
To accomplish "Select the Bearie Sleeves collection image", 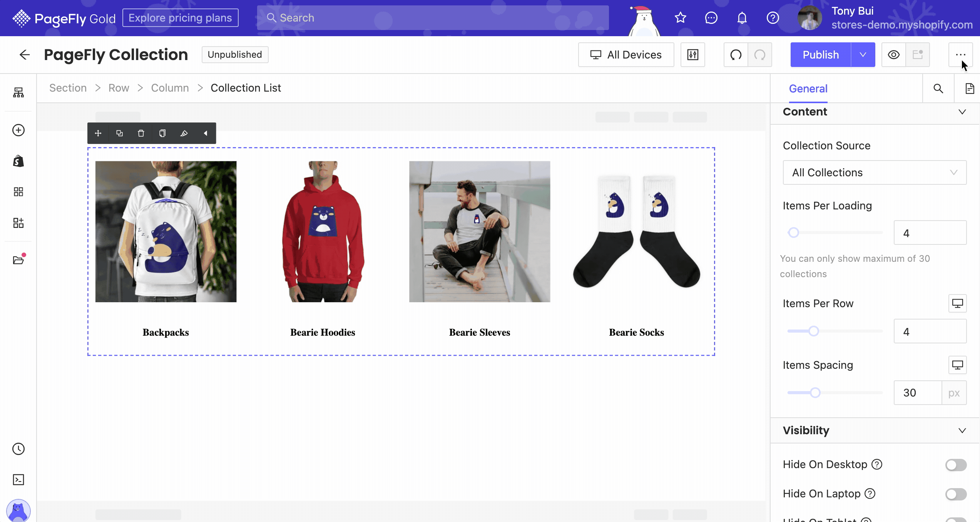I will (x=480, y=231).
